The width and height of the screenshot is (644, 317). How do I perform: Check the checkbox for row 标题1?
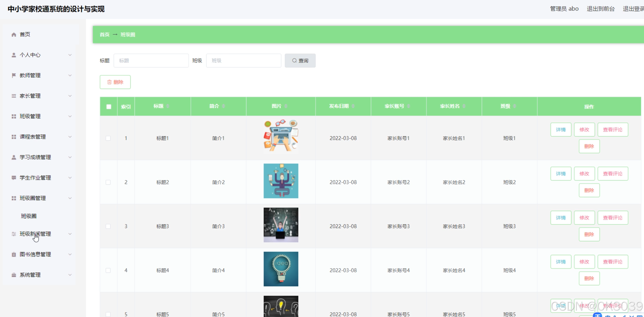click(x=108, y=138)
